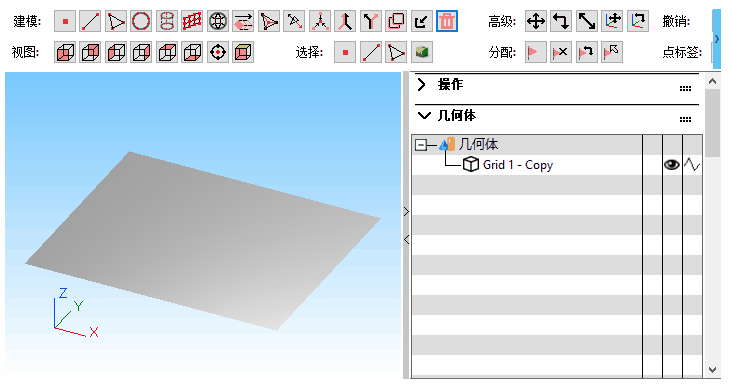Toggle the solid cube view with yellow top
The width and height of the screenshot is (732, 388).
point(243,52)
